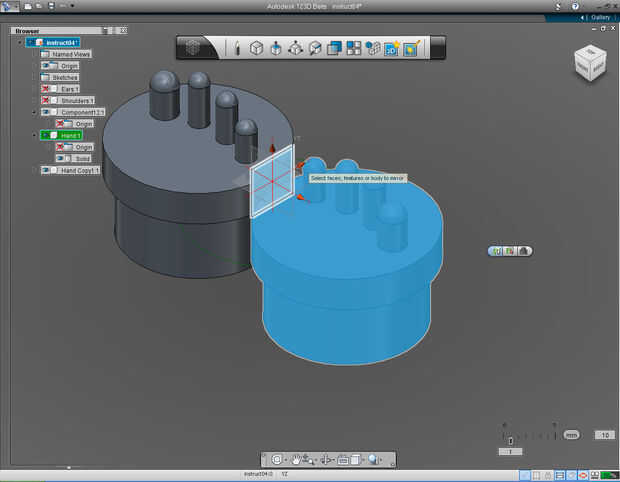Select the Pattern grid tool

click(x=353, y=47)
